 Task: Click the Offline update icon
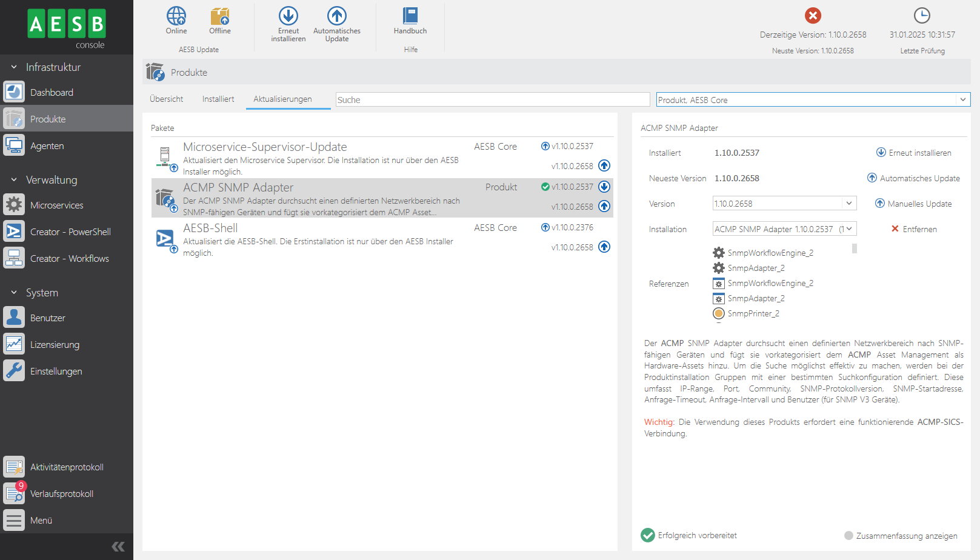click(220, 17)
